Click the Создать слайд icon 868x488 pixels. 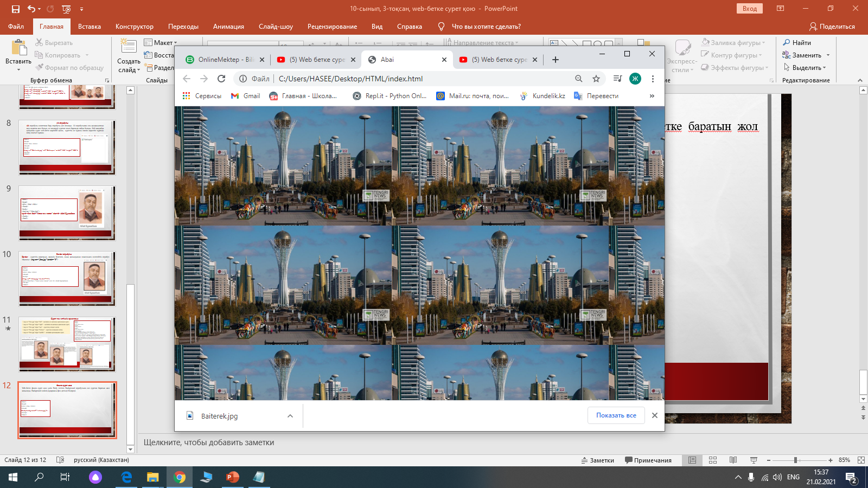128,47
